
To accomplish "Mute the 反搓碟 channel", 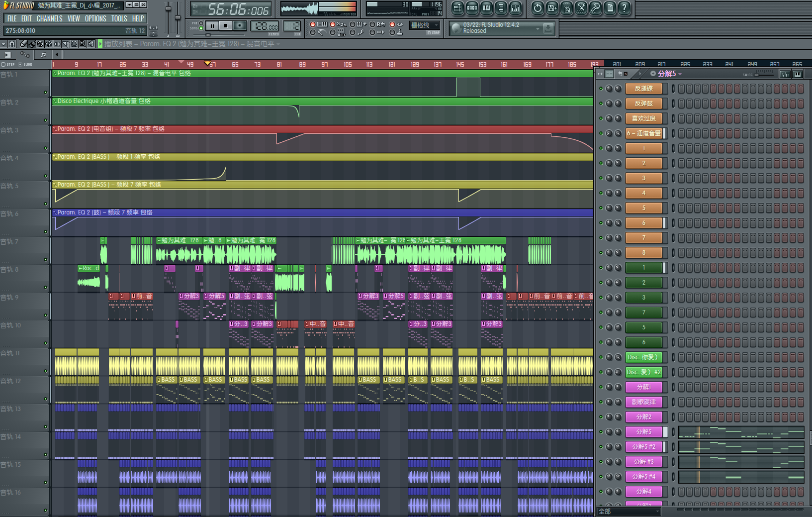I will (x=601, y=89).
